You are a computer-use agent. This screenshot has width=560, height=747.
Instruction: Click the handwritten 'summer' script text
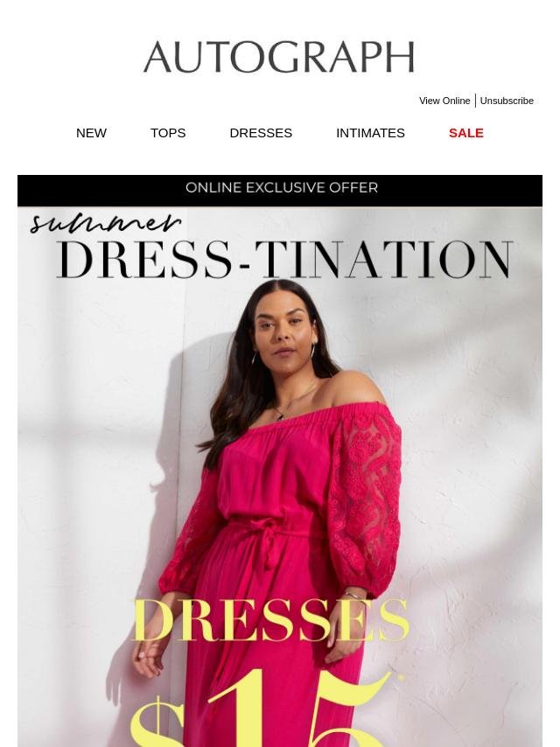coord(105,223)
